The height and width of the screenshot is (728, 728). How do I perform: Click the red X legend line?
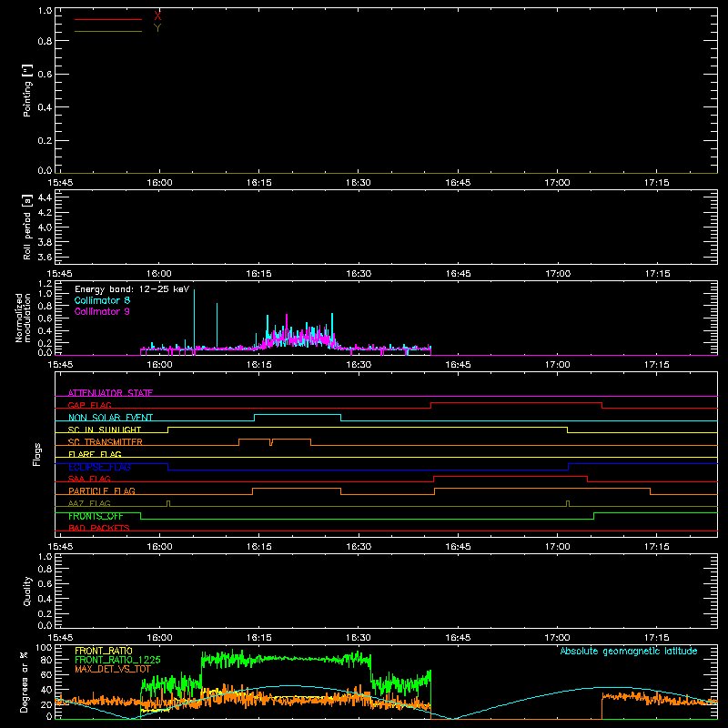(x=108, y=19)
